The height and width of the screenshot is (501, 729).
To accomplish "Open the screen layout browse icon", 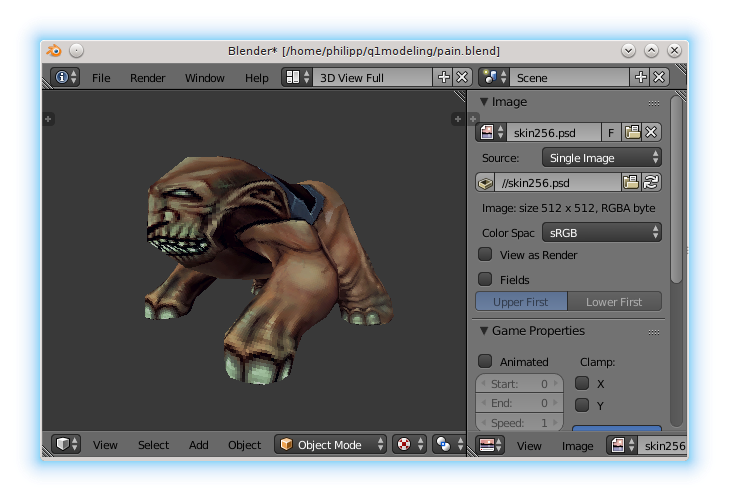I will point(298,77).
